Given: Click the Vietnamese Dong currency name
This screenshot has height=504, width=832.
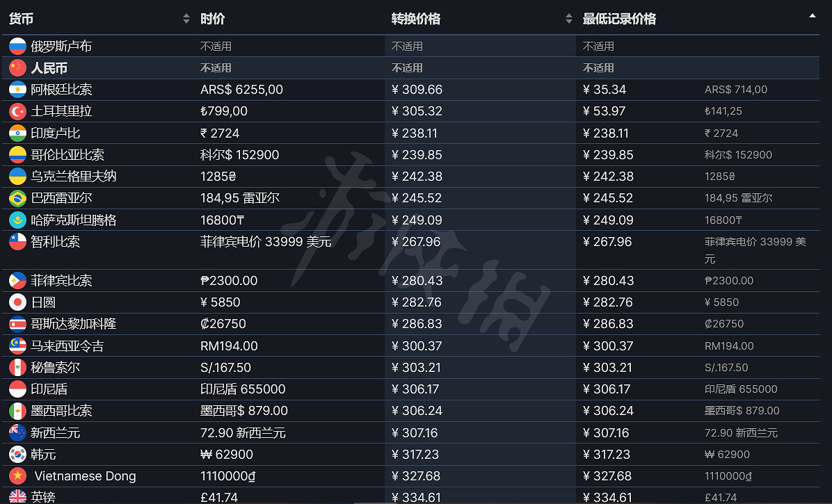Looking at the screenshot, I should click(85, 476).
